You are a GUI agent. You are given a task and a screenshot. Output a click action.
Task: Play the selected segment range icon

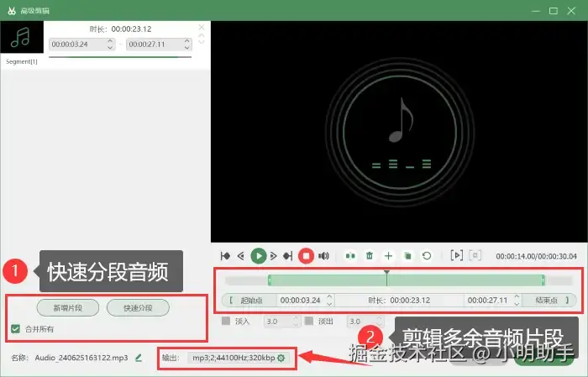[456, 255]
